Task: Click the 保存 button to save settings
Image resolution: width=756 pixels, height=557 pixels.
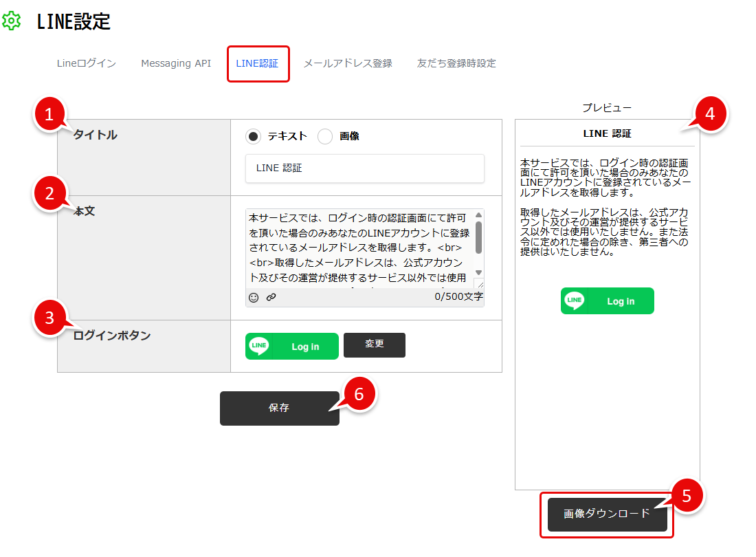Action: click(x=279, y=408)
